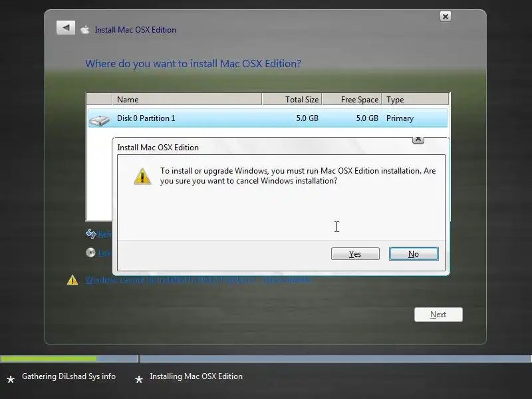The width and height of the screenshot is (532, 399).
Task: Click the Primary type cell
Action: pos(400,118)
